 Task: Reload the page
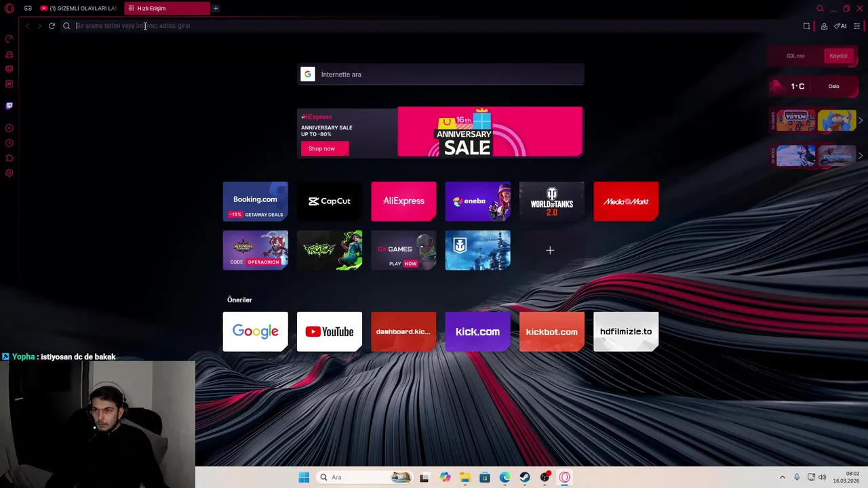tap(52, 26)
